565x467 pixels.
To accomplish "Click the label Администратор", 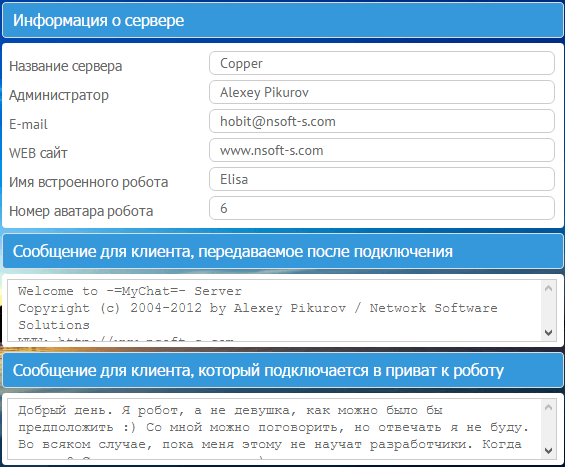I will click(59, 95).
